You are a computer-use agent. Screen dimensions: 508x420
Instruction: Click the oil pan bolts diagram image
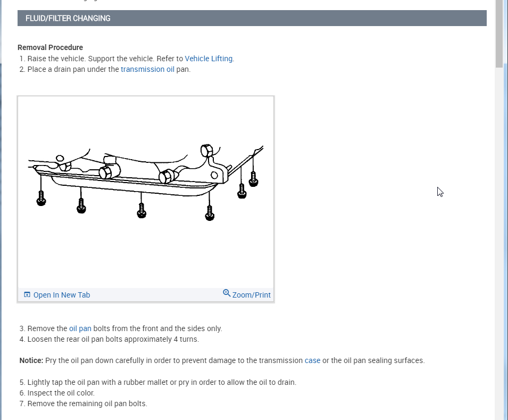tap(146, 192)
